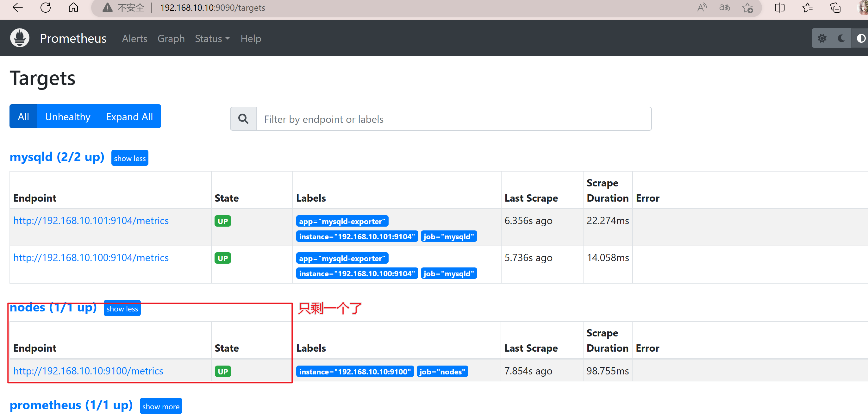868x420 pixels.
Task: Click the 22.274ms scrape duration value
Action: pyautogui.click(x=608, y=221)
